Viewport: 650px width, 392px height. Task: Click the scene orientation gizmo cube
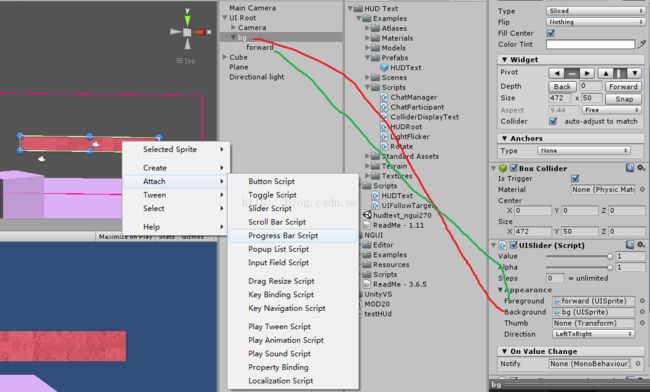click(187, 32)
